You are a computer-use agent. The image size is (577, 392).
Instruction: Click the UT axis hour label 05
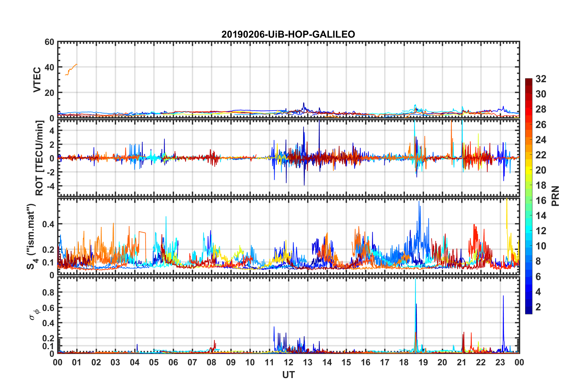click(x=154, y=362)
